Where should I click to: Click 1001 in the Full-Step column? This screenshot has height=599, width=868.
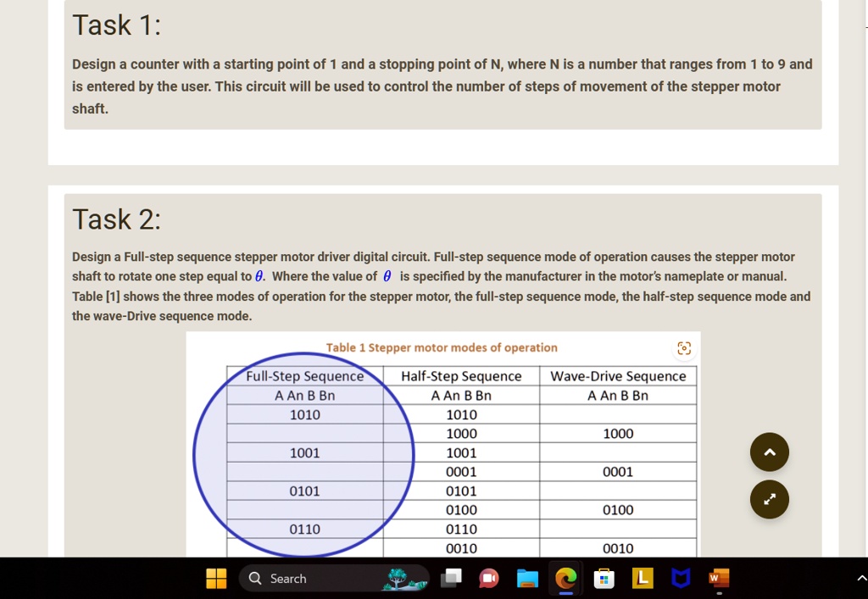pyautogui.click(x=305, y=453)
